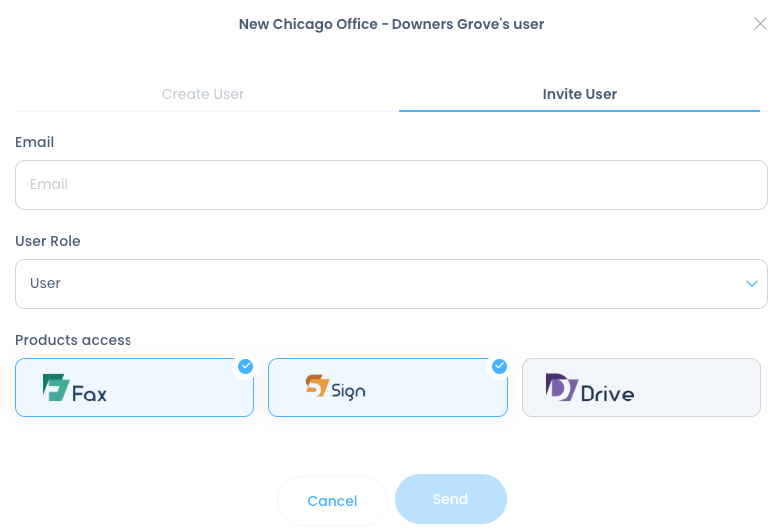Switch to the Create User tab
This screenshot has width=779, height=532.
pos(203,94)
